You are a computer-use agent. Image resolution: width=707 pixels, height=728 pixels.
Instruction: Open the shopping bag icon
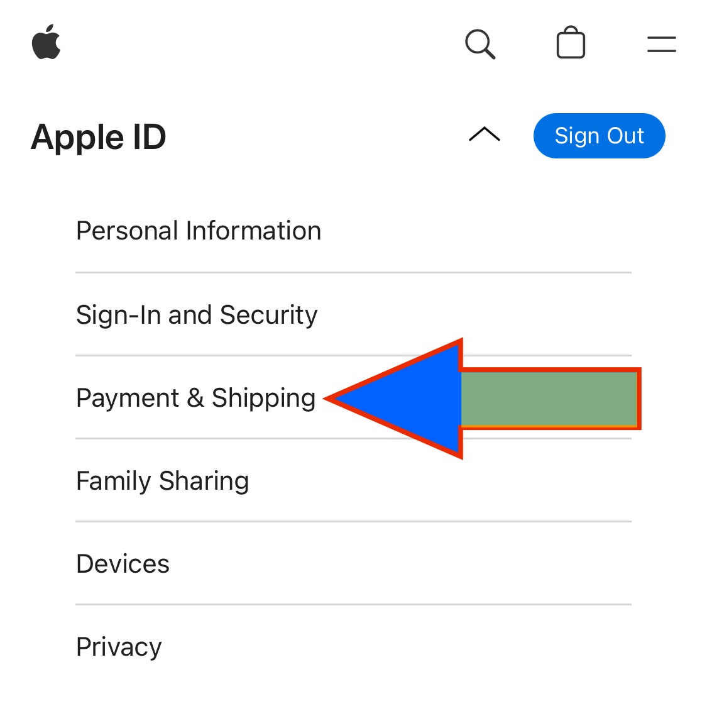[x=571, y=42]
